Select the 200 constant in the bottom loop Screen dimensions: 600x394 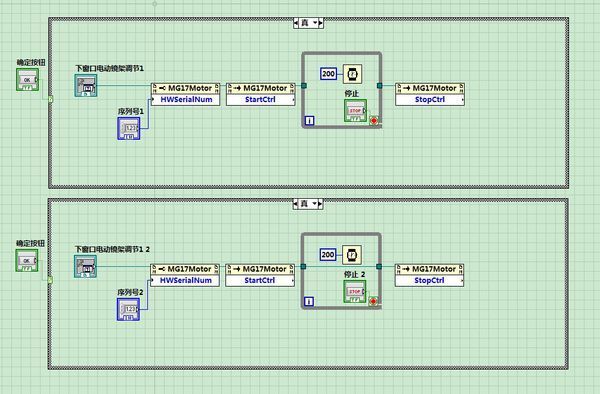[x=328, y=255]
